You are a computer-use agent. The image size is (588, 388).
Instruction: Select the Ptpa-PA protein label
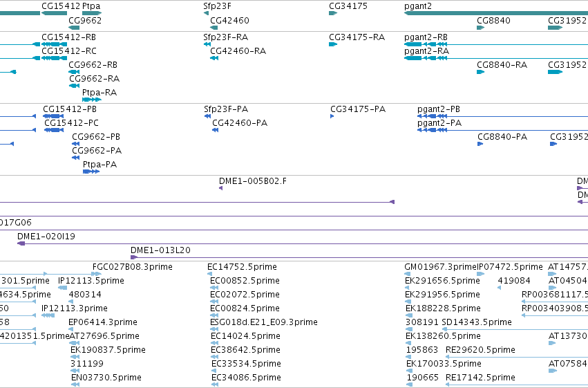tap(99, 165)
